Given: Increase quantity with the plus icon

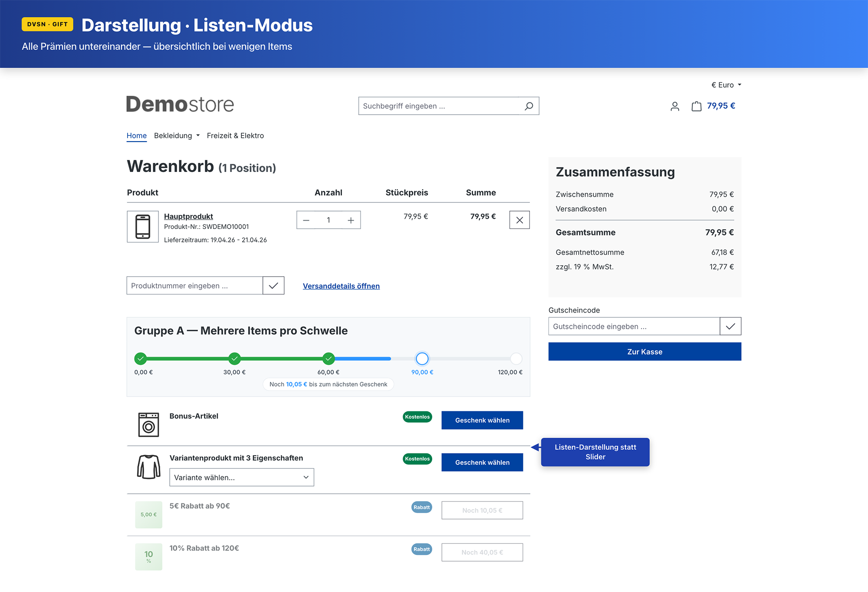Looking at the screenshot, I should tap(351, 220).
